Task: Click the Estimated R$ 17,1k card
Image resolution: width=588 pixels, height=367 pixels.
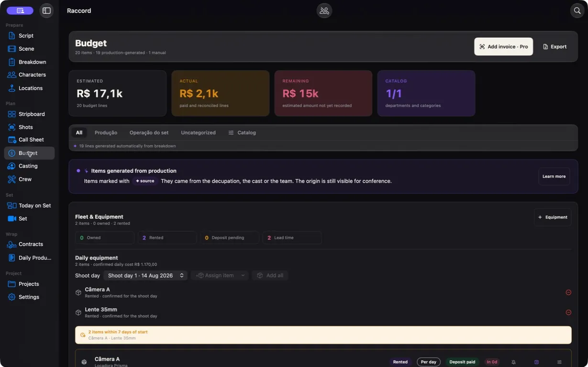Action: 118,93
